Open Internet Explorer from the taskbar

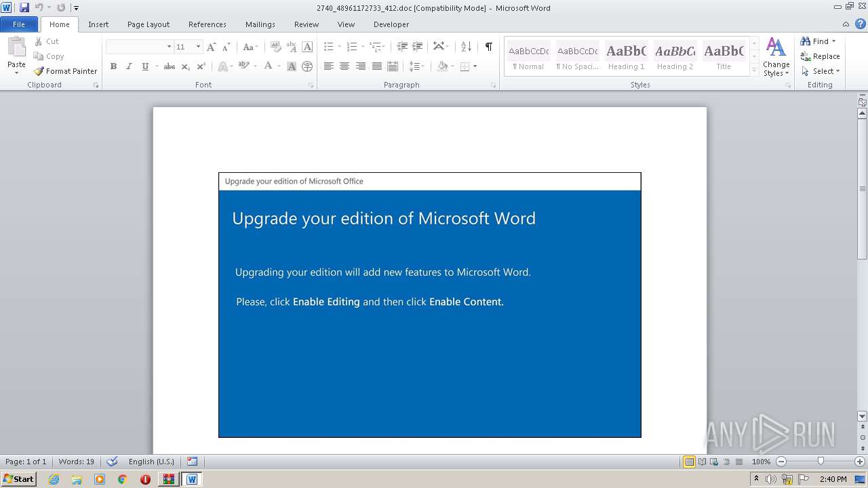pos(54,479)
